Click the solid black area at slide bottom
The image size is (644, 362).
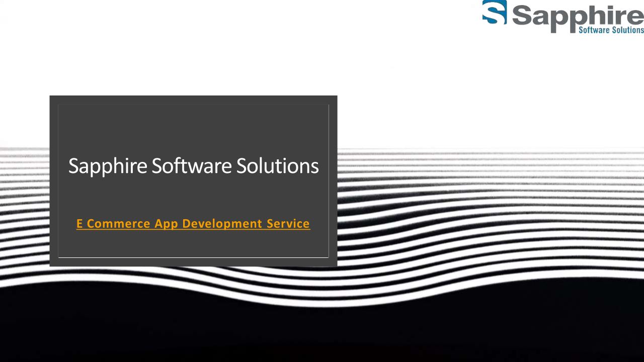[x=322, y=337]
